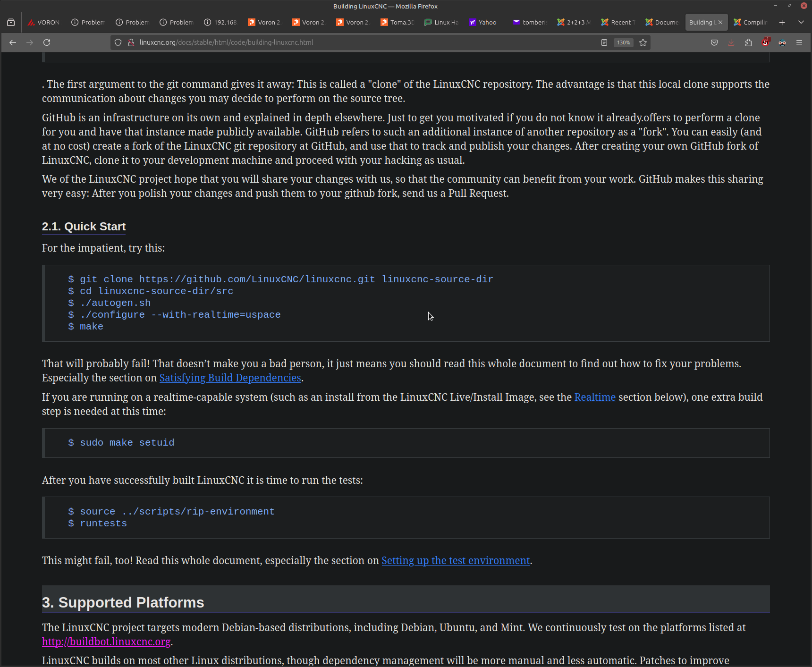The height and width of the screenshot is (667, 812).
Task: Click the runtests command line
Action: 97,523
